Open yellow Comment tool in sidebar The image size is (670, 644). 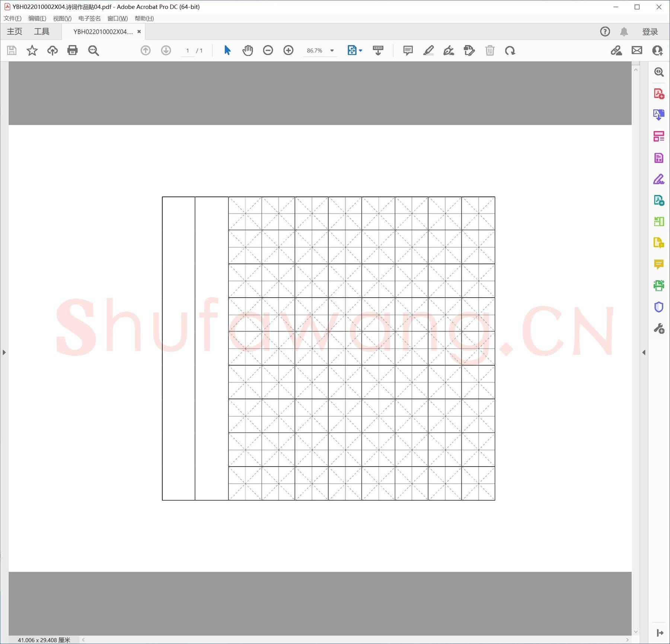(x=659, y=265)
